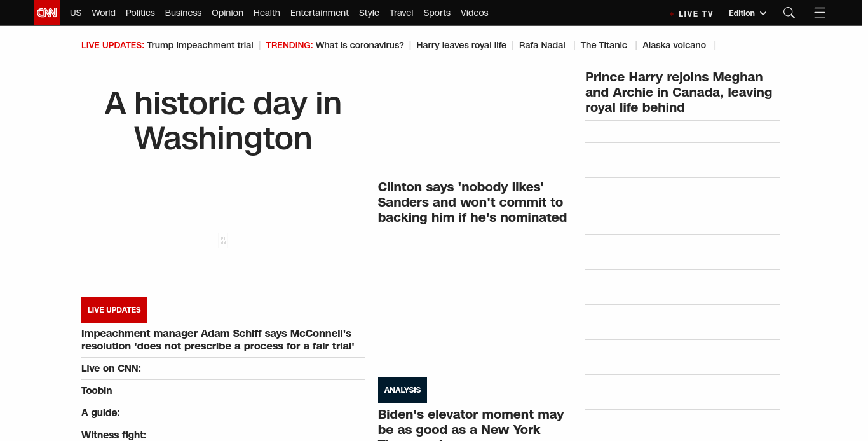Open the hamburger menu icon
Screen dimensions: 868x441
[819, 13]
